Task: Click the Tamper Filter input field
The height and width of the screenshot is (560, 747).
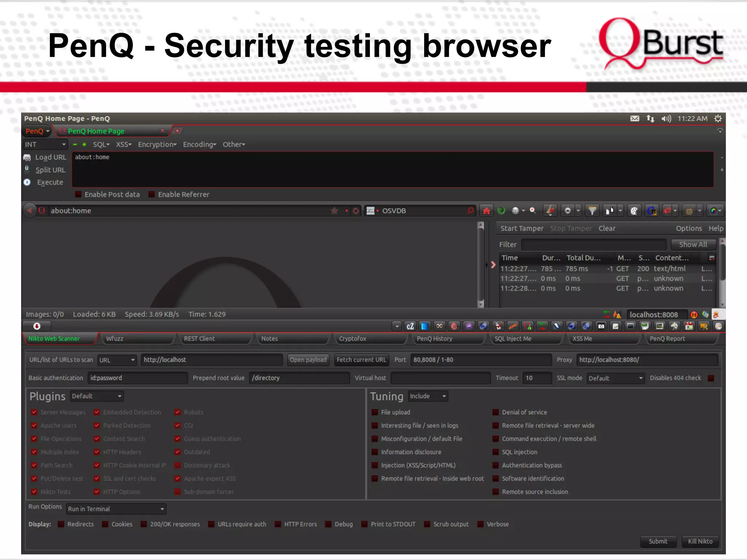Action: pos(594,245)
